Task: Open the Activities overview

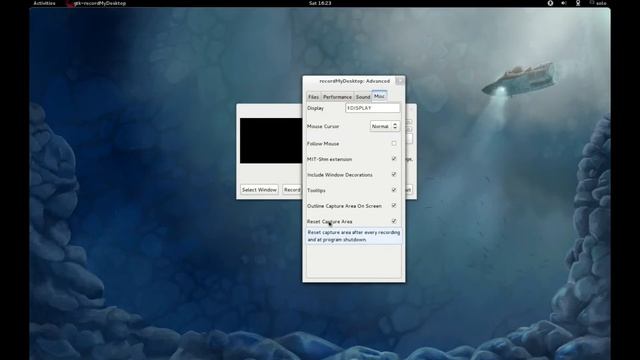Action: [44, 3]
